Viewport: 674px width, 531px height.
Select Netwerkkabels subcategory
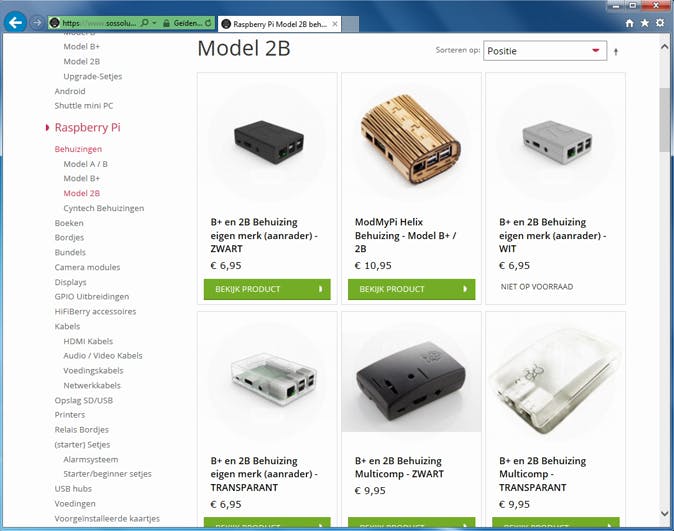tap(92, 386)
